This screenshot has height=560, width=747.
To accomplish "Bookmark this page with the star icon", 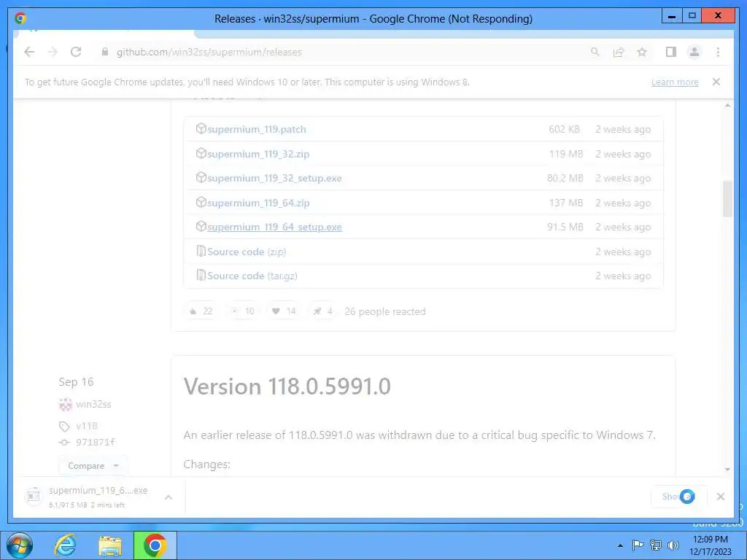I will (x=642, y=52).
